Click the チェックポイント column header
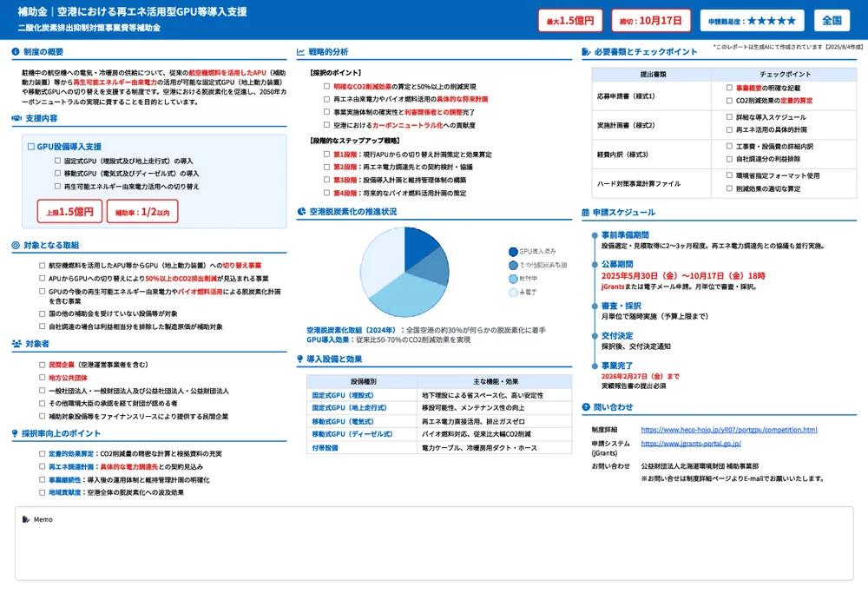Screen dimensions: 868x613 click(785, 74)
